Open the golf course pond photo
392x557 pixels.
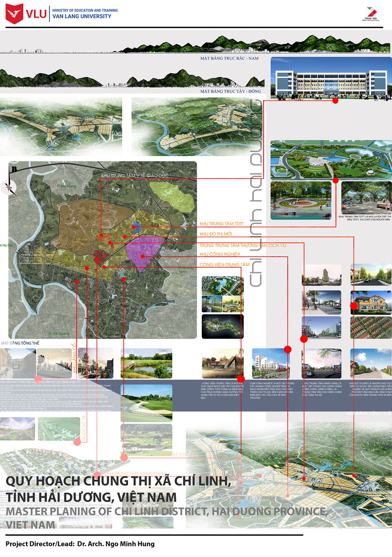coord(146,363)
